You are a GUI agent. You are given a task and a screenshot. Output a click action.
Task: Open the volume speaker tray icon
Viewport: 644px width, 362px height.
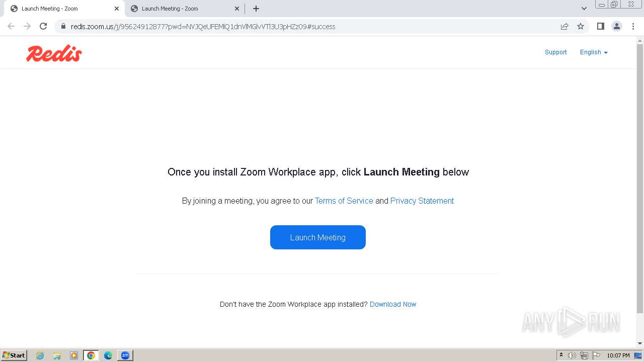coord(572,355)
